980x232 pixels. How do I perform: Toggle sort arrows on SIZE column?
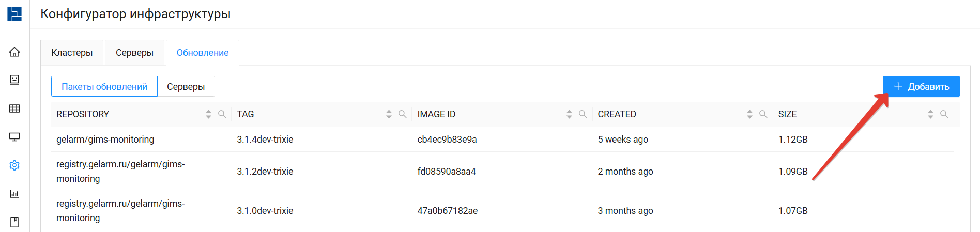tap(930, 114)
